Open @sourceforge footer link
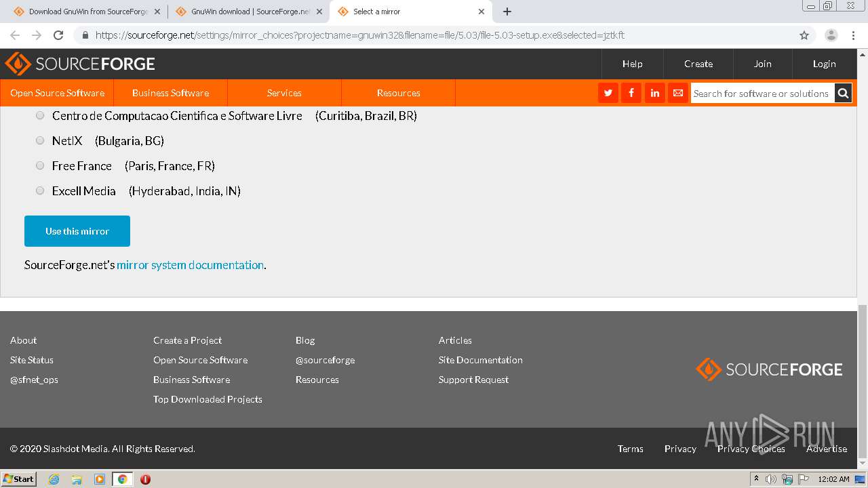 (x=325, y=360)
